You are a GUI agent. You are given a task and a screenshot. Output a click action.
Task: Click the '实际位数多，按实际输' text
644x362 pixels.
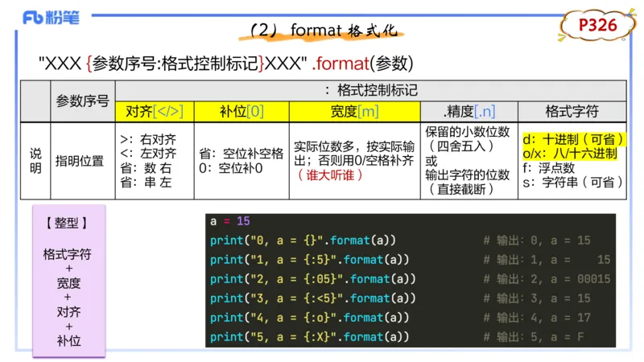coord(354,146)
